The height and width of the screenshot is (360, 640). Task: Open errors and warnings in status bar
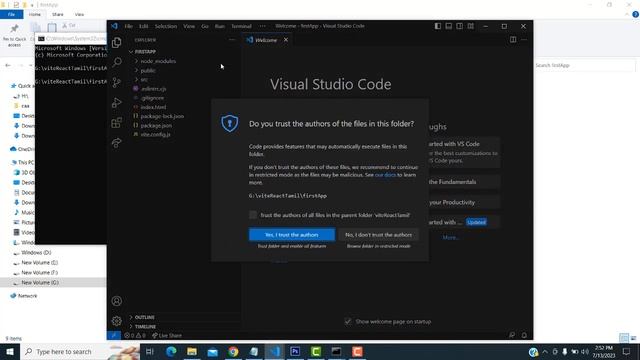point(135,336)
